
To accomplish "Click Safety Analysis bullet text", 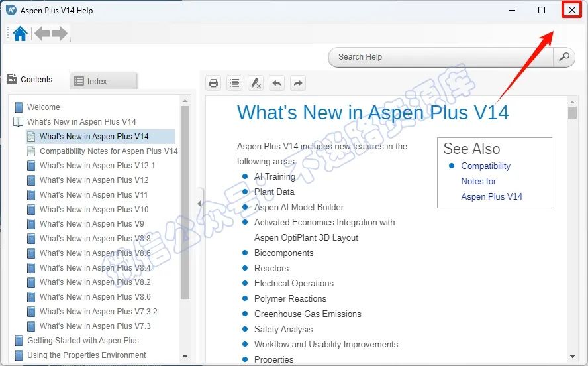I will [x=283, y=330].
